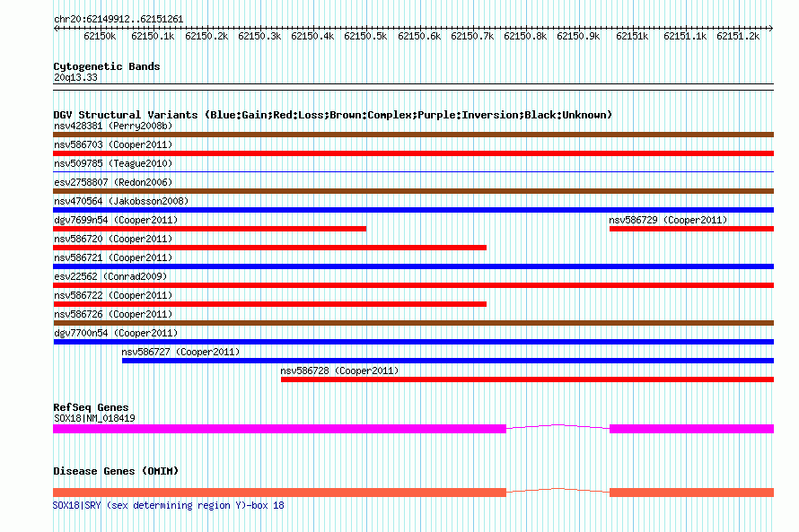This screenshot has width=799, height=532.
Task: Click the blue bar of dgv7700n54
Action: point(413,342)
